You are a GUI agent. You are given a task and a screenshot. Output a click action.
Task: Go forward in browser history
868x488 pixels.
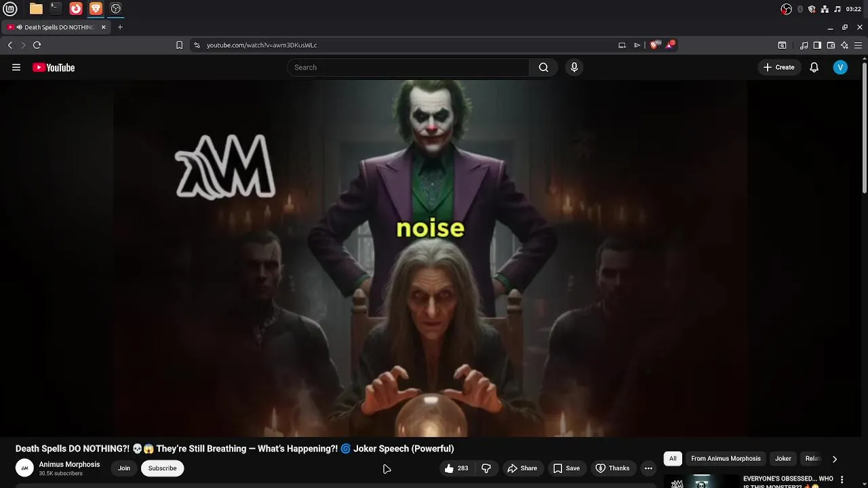tap(23, 45)
